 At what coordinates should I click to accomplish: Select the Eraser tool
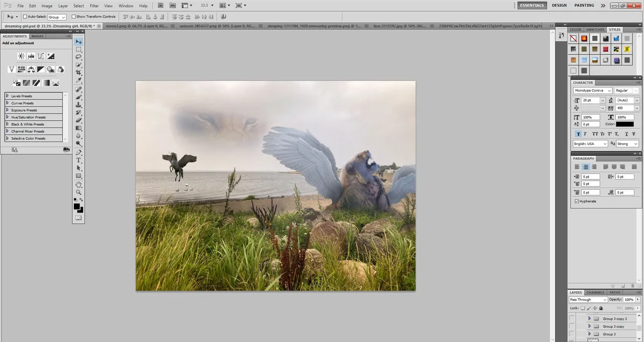click(78, 120)
